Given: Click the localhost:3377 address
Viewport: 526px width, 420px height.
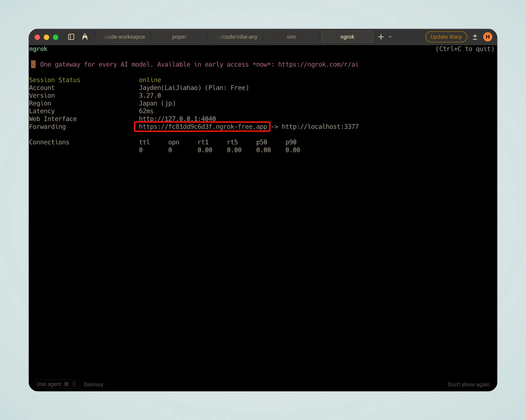Looking at the screenshot, I should point(320,127).
